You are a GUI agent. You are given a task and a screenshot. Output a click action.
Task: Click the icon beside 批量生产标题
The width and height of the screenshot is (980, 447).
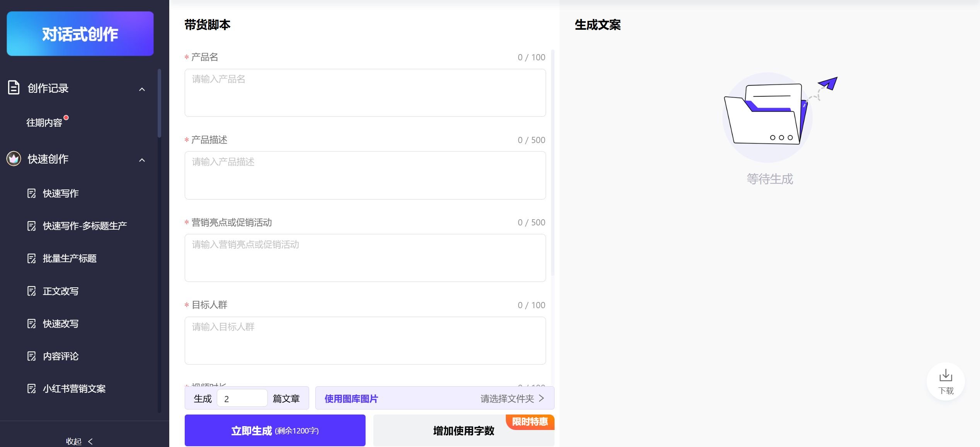click(32, 258)
